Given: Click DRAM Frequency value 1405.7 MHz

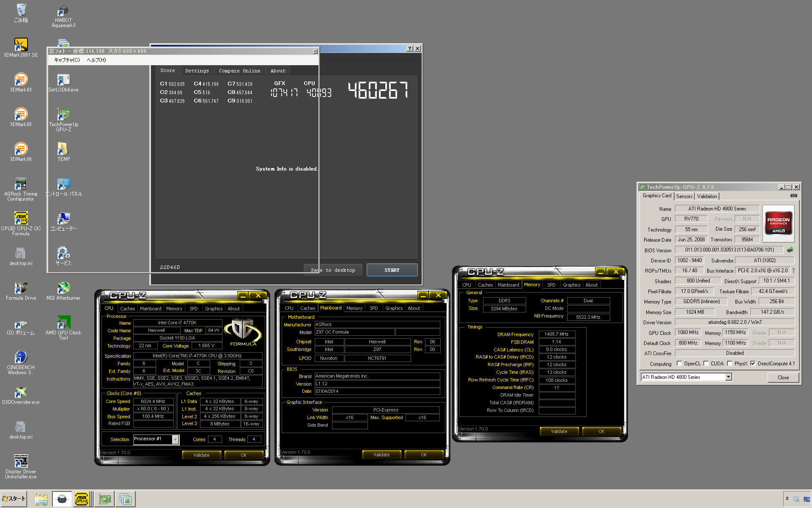Looking at the screenshot, I should coord(557,334).
